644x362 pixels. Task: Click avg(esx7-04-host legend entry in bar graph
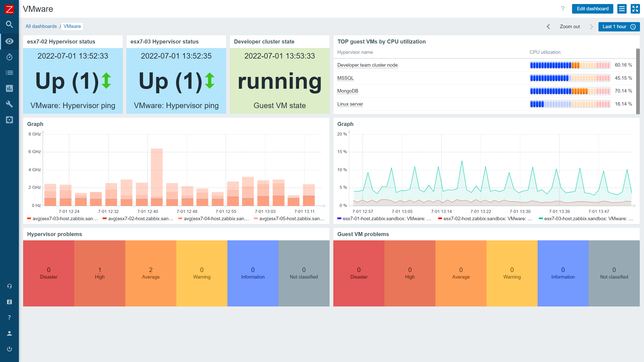coord(214,219)
